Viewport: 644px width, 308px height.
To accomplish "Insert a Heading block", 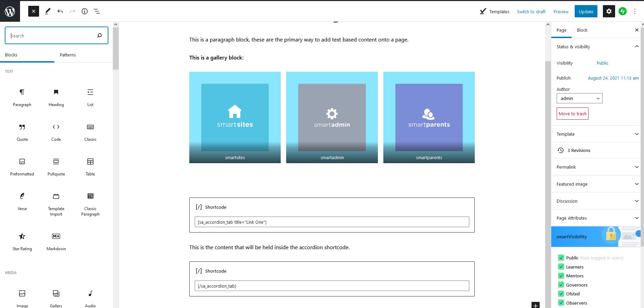I will click(56, 97).
